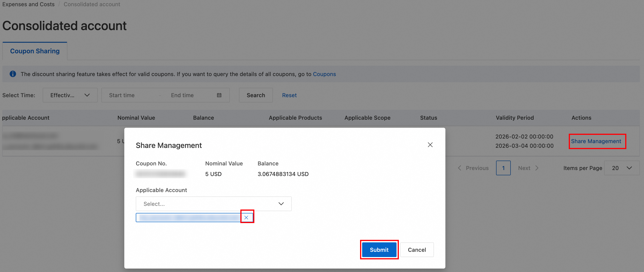Click the End time input field

(190, 95)
